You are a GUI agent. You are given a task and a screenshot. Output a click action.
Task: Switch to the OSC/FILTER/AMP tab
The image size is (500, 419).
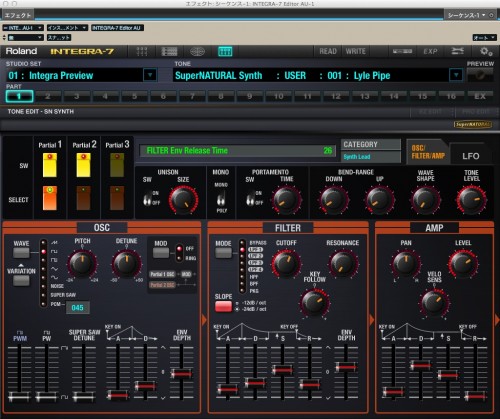coord(428,152)
